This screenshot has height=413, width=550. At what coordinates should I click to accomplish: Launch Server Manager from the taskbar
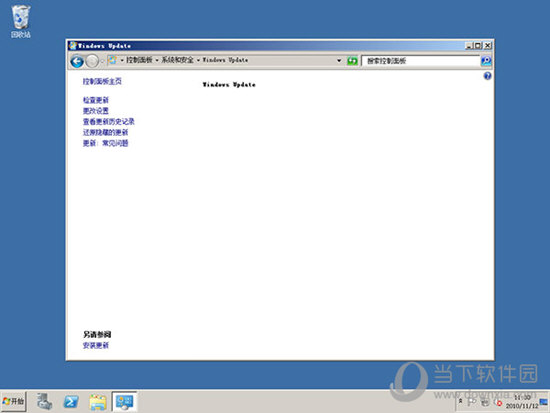(45, 401)
